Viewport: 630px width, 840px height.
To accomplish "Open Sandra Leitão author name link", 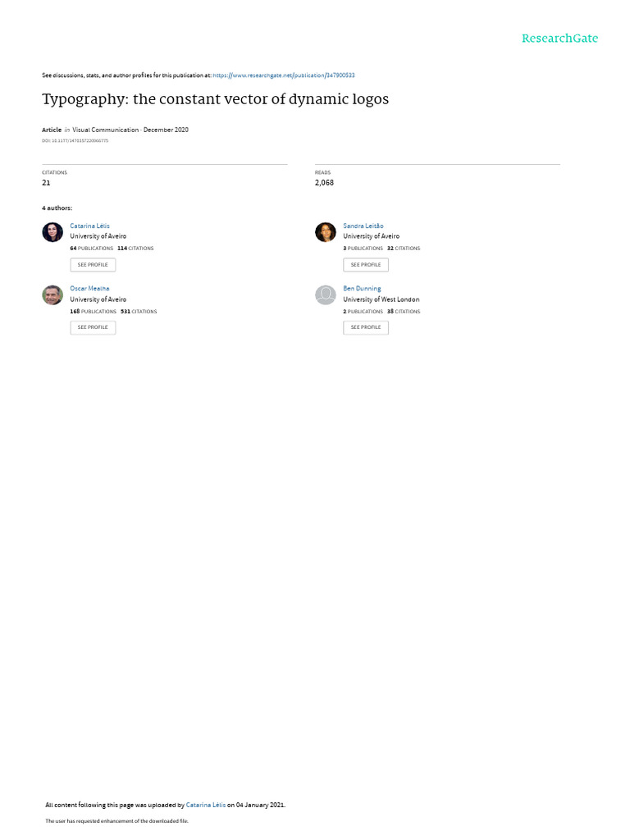I will point(363,226).
